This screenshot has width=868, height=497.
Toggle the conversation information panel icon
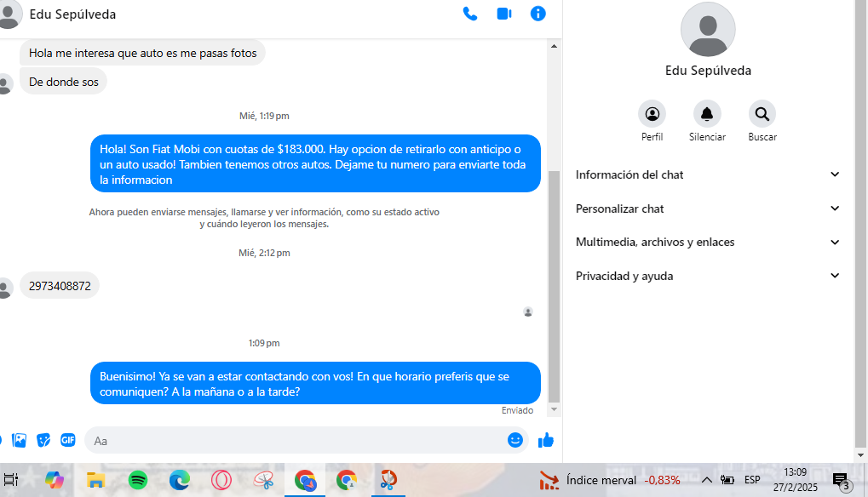pyautogui.click(x=538, y=14)
